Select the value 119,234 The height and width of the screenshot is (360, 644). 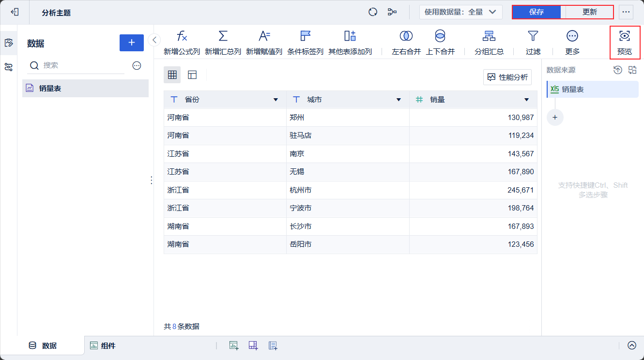point(521,135)
